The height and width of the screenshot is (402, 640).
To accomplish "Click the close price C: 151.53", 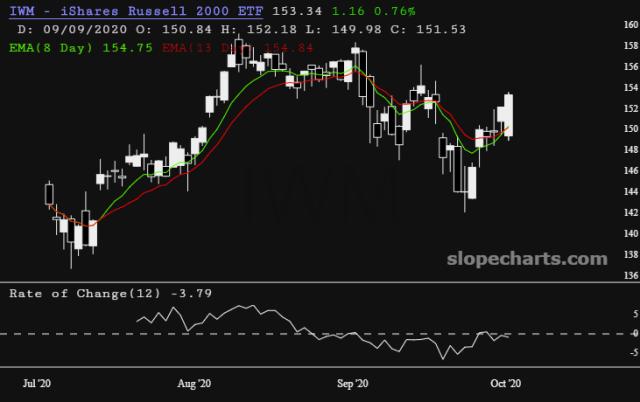I will (x=394, y=28).
